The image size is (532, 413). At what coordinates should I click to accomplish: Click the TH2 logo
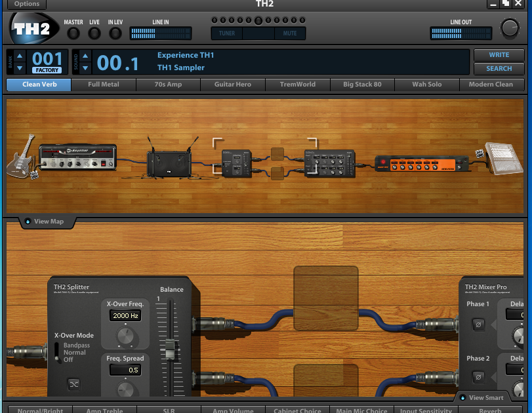[33, 28]
